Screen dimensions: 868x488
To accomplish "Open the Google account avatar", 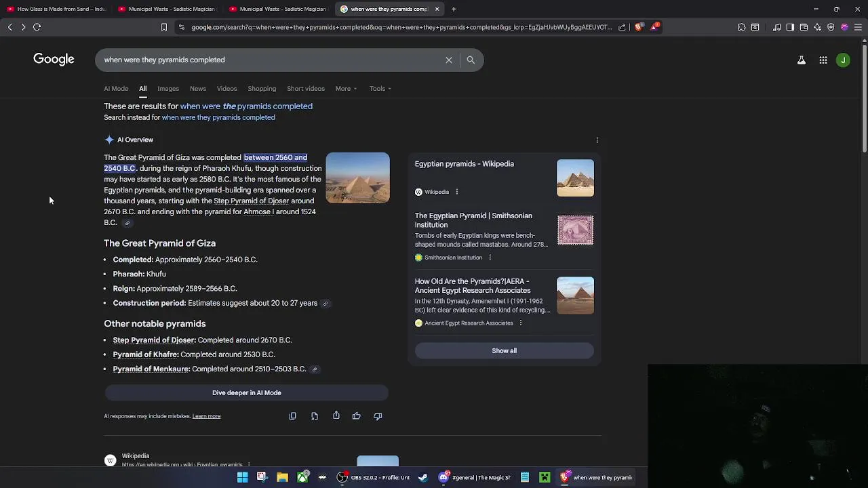I will (x=843, y=60).
